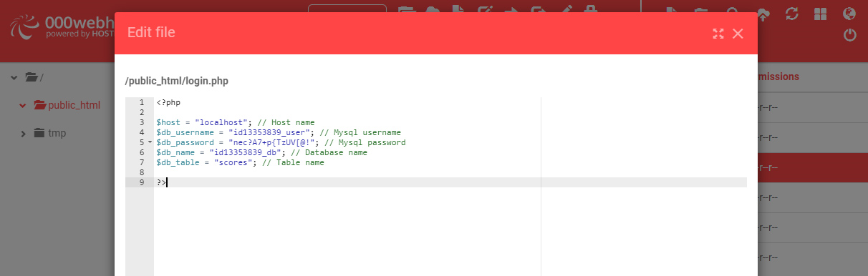Viewport: 868px width, 276px height.
Task: Expand the Edit file dialog to fullscreen
Action: click(x=718, y=33)
